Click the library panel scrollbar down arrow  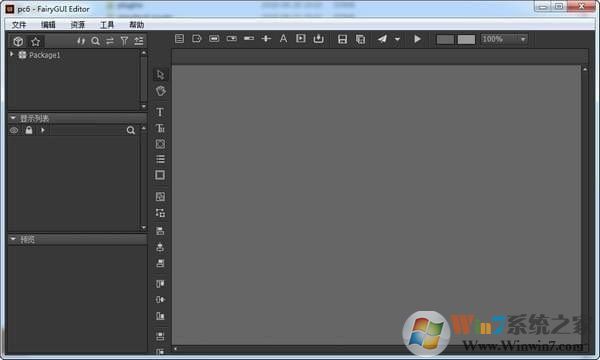coord(144,106)
